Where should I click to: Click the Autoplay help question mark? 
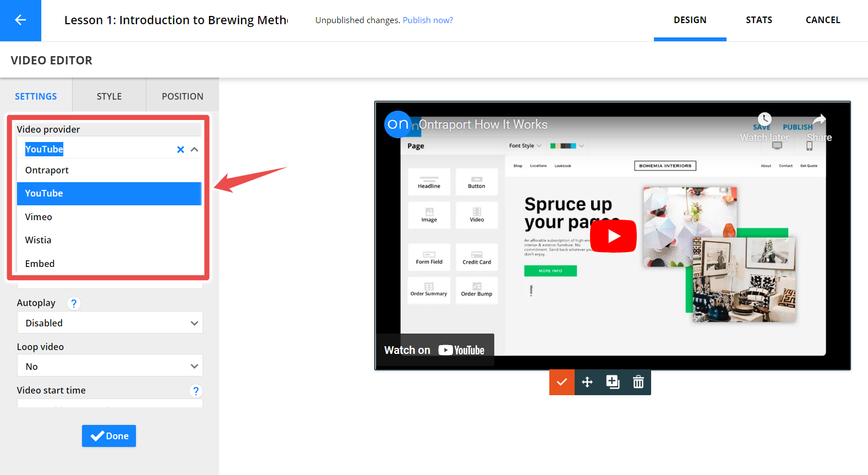[74, 303]
